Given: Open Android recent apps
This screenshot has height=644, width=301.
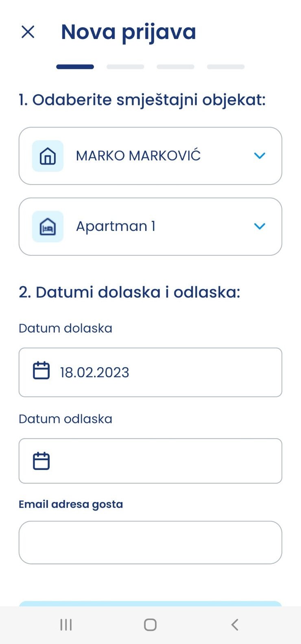Looking at the screenshot, I should pos(66,625).
